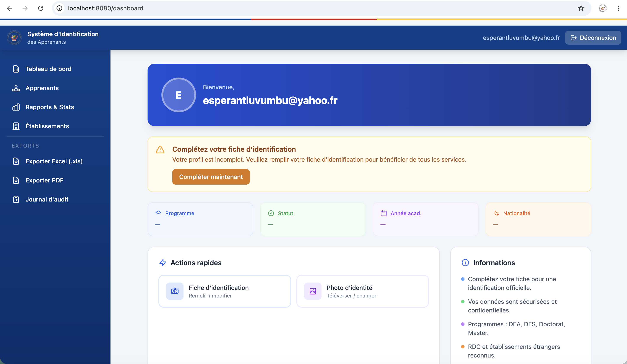627x364 pixels.
Task: Click Compléter maintenant button
Action: point(211,177)
